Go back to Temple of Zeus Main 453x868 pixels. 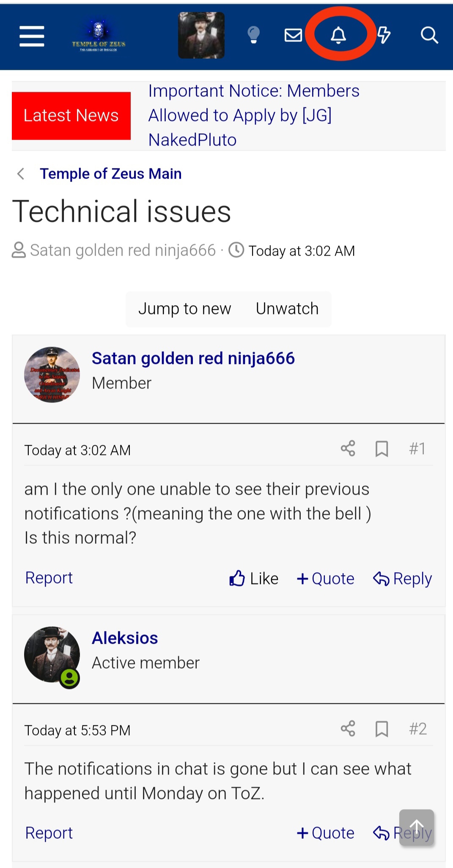coord(110,174)
